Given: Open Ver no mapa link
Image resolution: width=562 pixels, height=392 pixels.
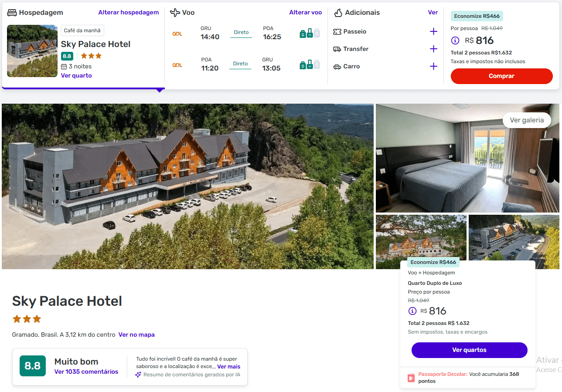Looking at the screenshot, I should (136, 335).
